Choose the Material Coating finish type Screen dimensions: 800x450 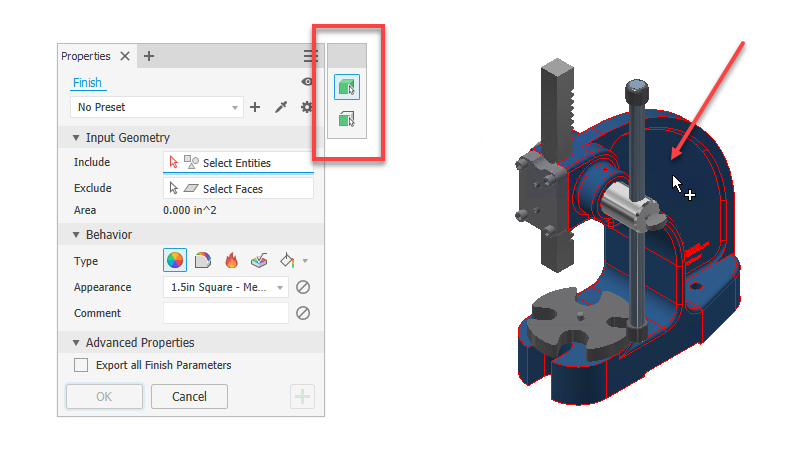tap(203, 260)
